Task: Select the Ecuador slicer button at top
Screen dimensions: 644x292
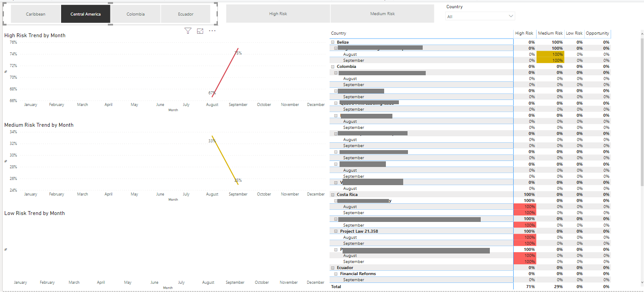Action: coord(186,14)
